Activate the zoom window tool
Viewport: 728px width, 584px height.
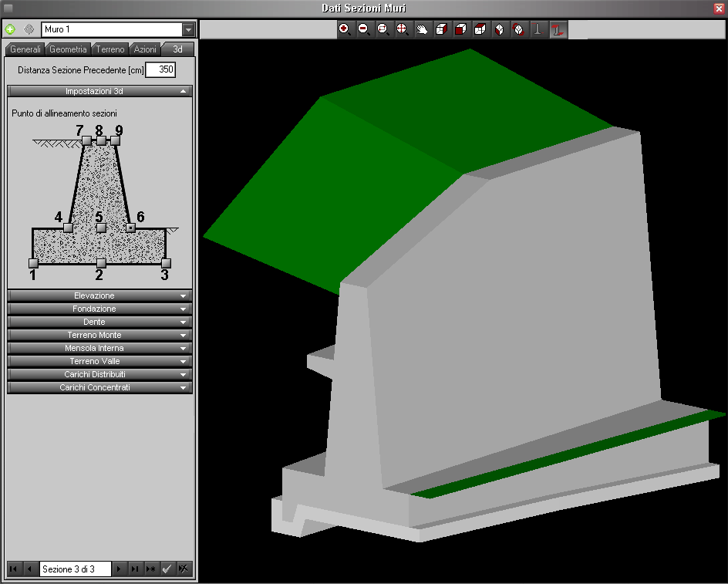point(383,29)
